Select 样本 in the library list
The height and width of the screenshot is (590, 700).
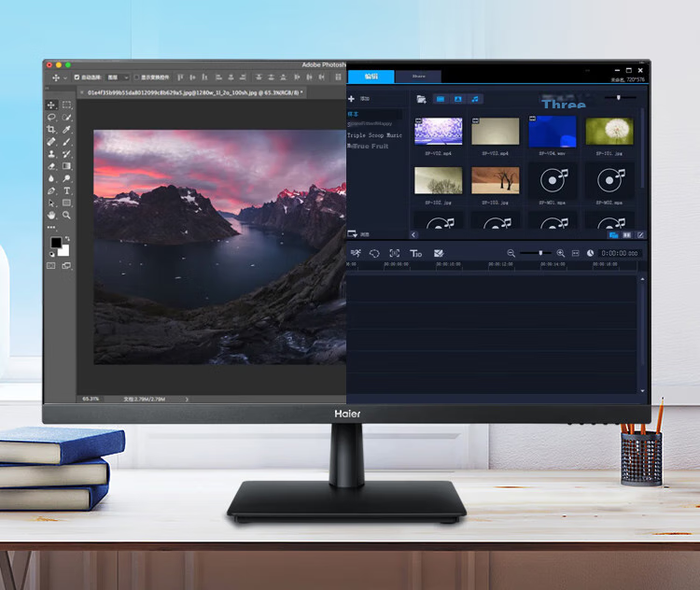[x=353, y=114]
